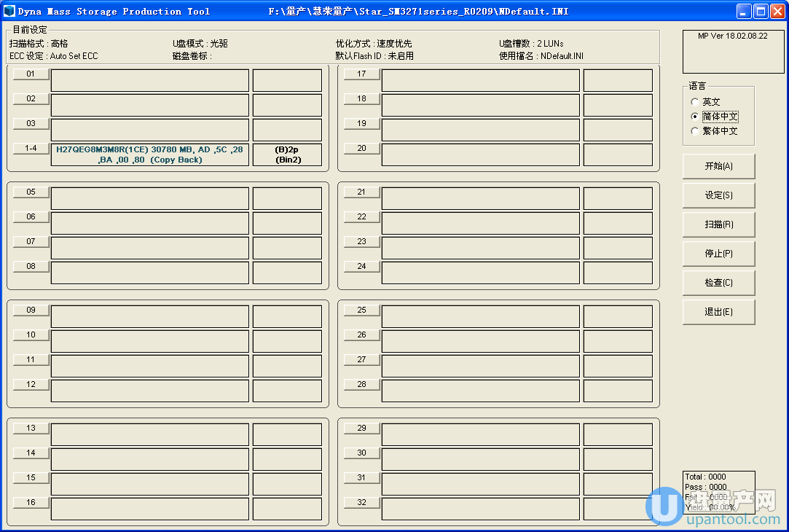Exit the tool via 退出(E)
The width and height of the screenshot is (789, 532).
[x=718, y=312]
